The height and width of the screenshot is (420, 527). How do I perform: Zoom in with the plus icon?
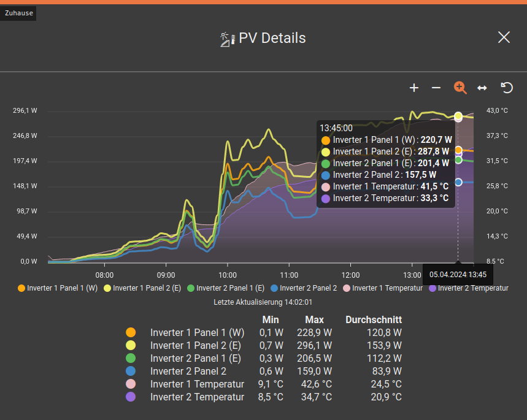[414, 88]
